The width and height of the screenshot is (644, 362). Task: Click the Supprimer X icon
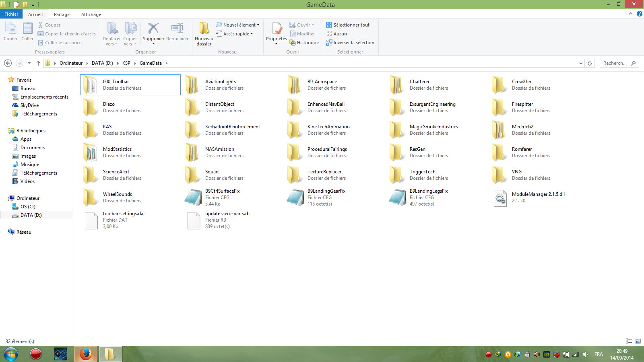coord(153,29)
